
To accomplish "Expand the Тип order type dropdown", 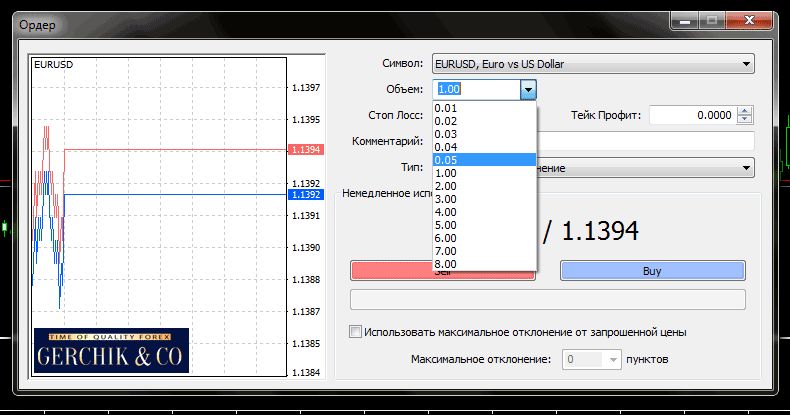I will coord(746,168).
